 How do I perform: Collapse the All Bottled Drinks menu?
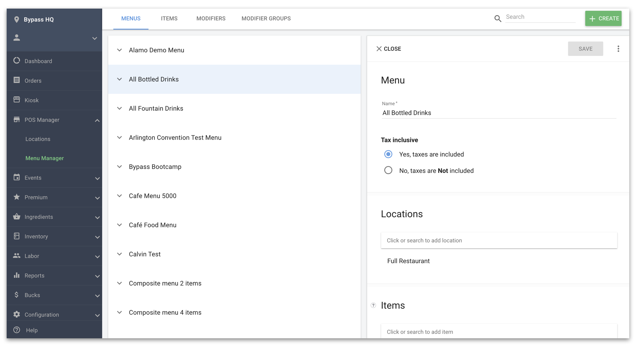(120, 79)
